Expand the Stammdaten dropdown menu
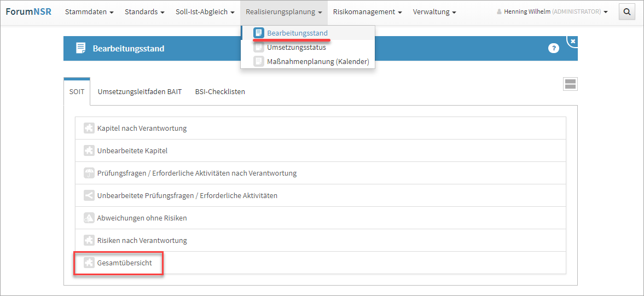The height and width of the screenshot is (296, 644). coord(89,11)
